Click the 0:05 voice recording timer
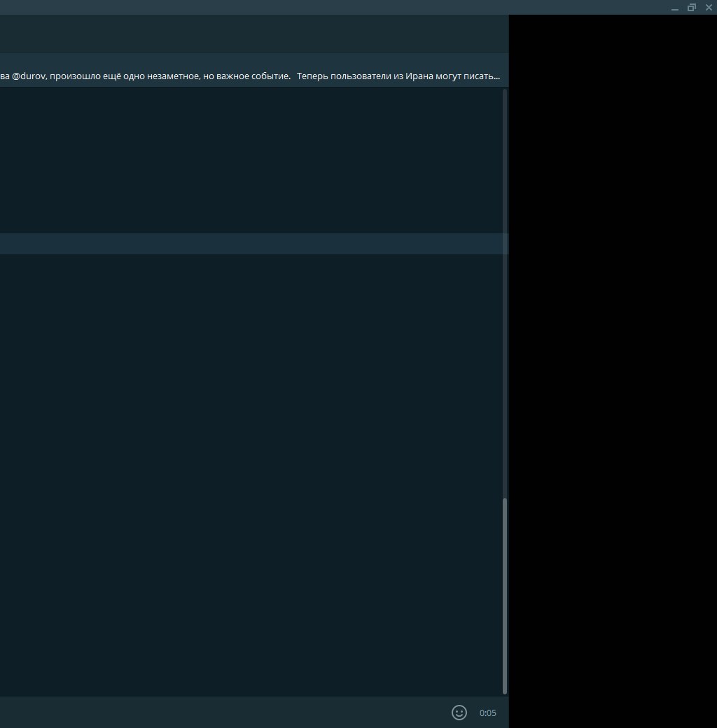 pyautogui.click(x=488, y=713)
